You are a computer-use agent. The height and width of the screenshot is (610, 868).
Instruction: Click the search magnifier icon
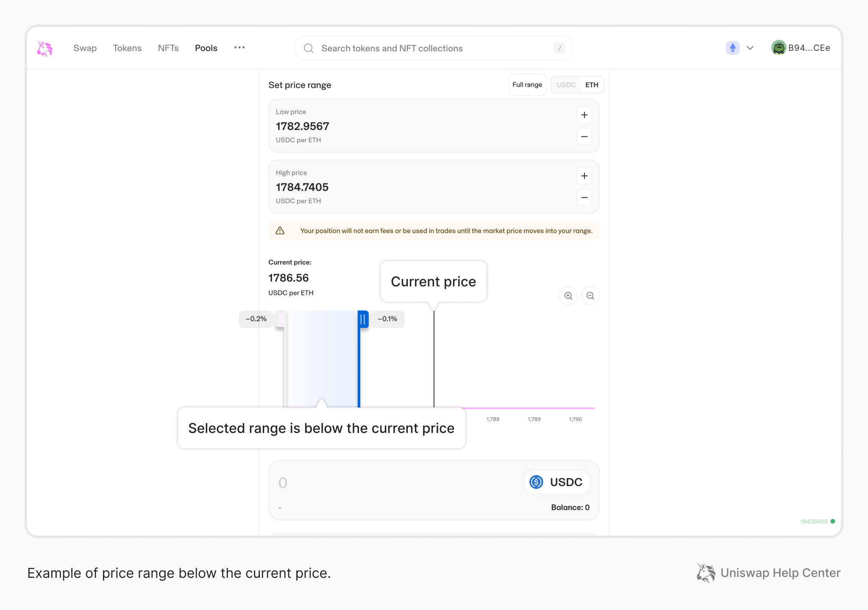pos(308,48)
